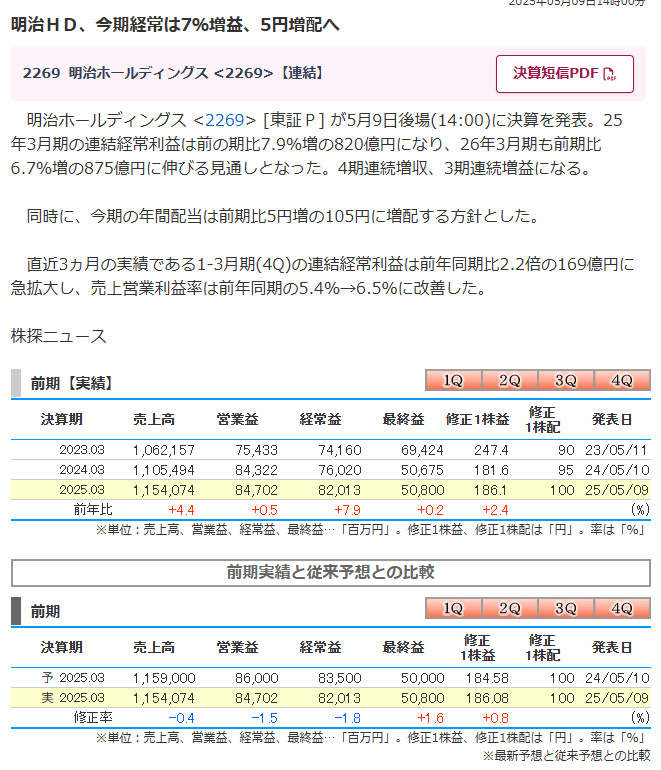Click EPS value 247.4

pos(491,450)
